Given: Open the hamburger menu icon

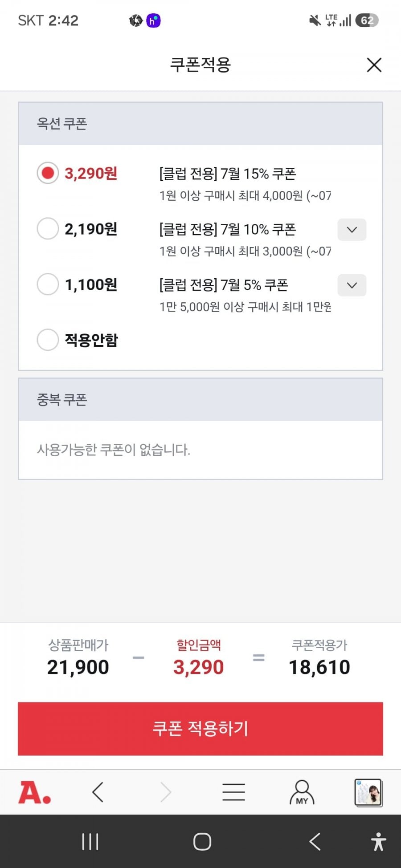Looking at the screenshot, I should (x=233, y=792).
